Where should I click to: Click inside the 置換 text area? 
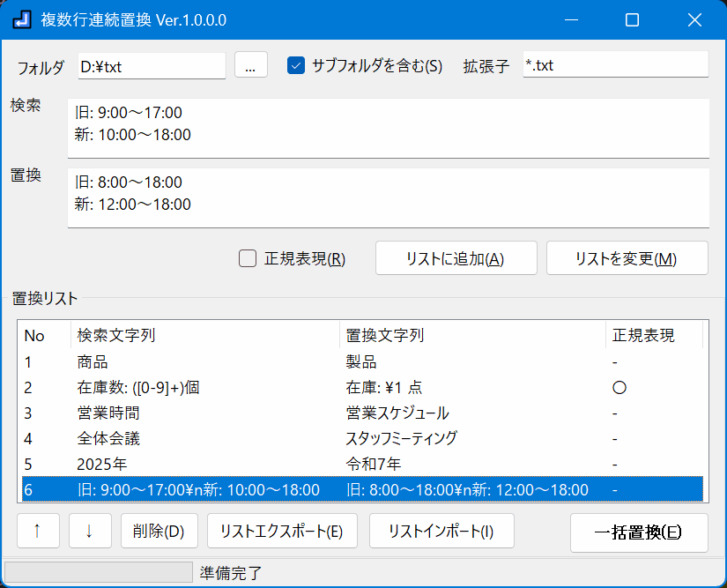[388, 197]
